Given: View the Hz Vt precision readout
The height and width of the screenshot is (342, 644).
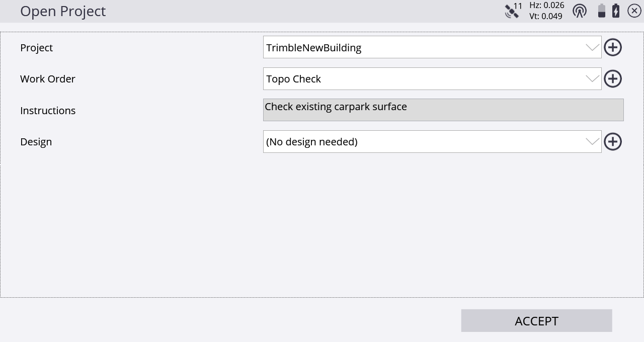Looking at the screenshot, I should 546,11.
